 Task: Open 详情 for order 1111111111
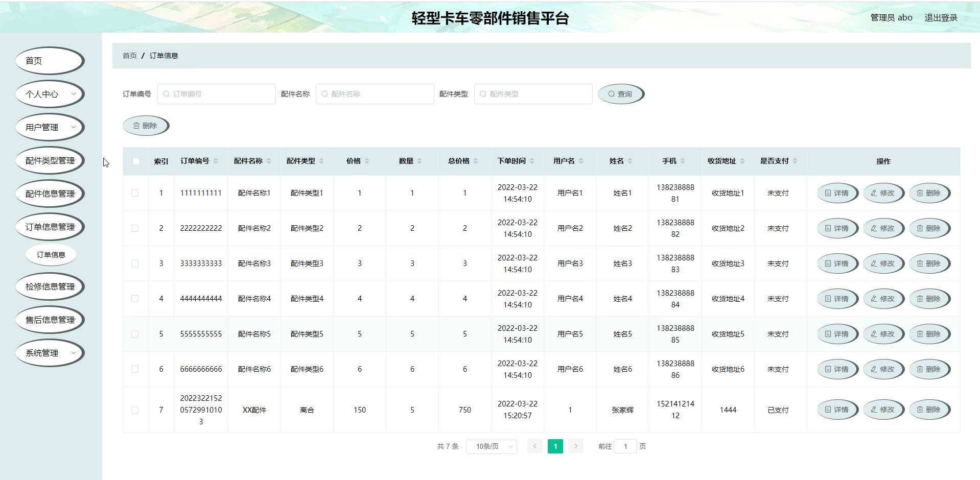pos(836,193)
